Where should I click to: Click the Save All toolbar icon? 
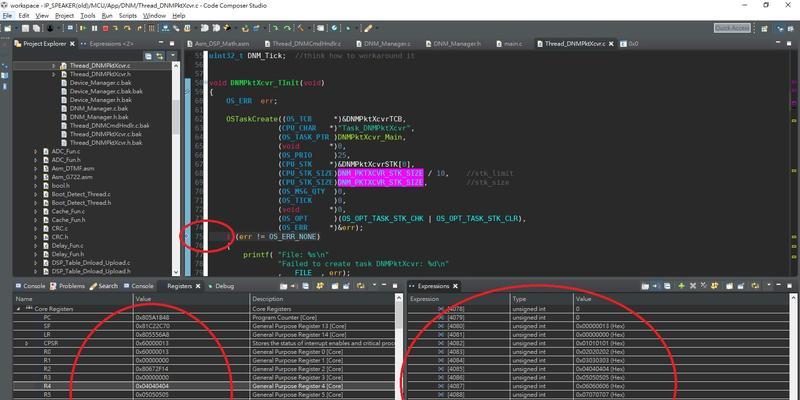tap(36, 29)
